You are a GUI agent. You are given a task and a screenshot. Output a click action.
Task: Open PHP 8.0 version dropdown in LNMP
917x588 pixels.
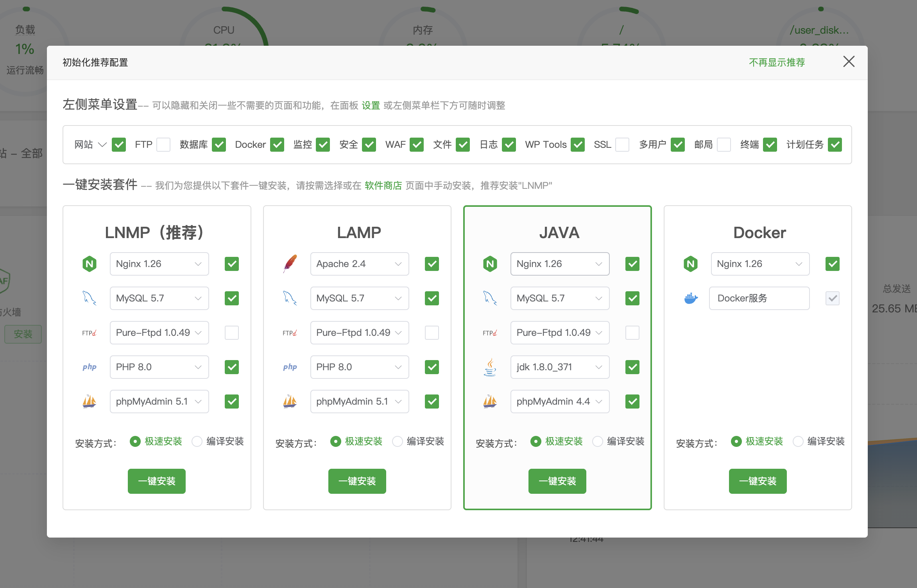[159, 367]
